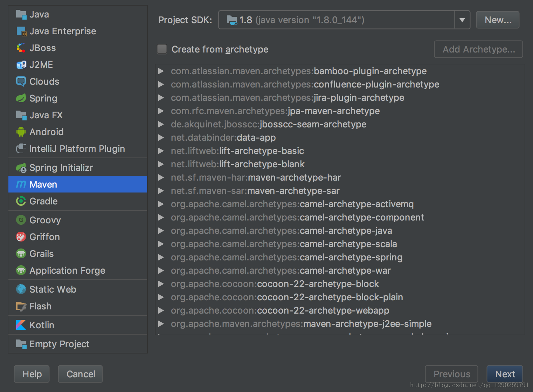Click Add Archetype... button
This screenshot has height=392, width=533.
click(x=478, y=49)
